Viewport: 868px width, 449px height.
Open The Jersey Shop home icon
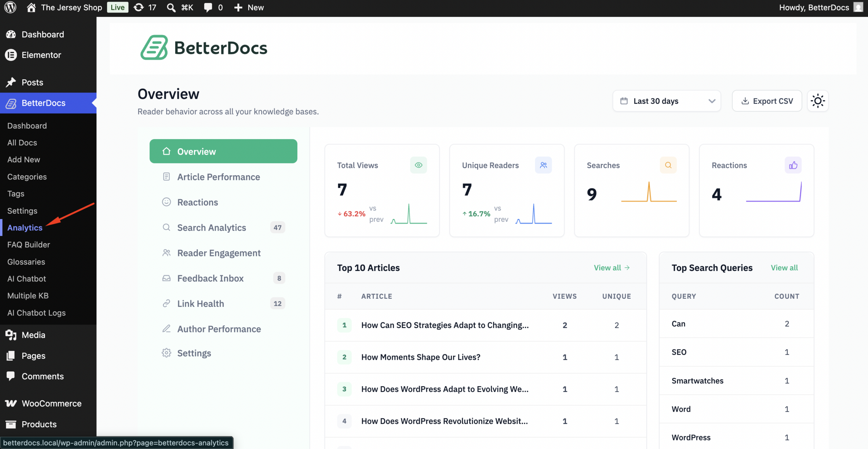31,7
